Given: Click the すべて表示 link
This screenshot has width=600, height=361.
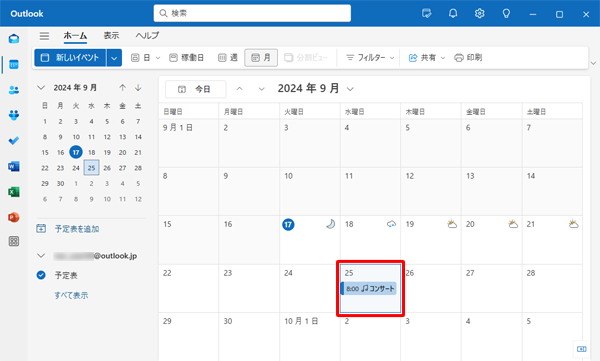Looking at the screenshot, I should (x=71, y=295).
